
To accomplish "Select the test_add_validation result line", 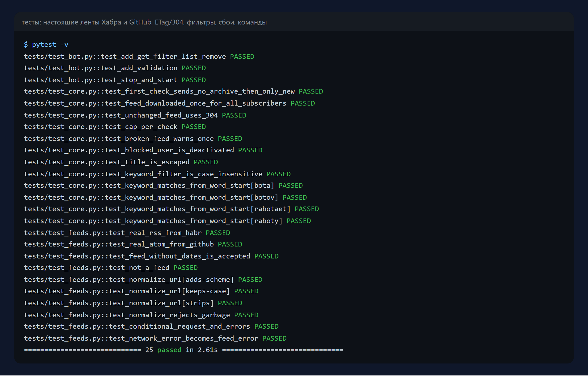I will coord(115,68).
